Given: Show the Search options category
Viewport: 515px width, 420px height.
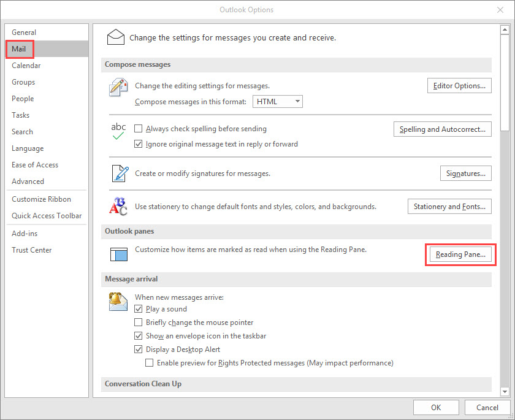Looking at the screenshot, I should tap(47, 132).
